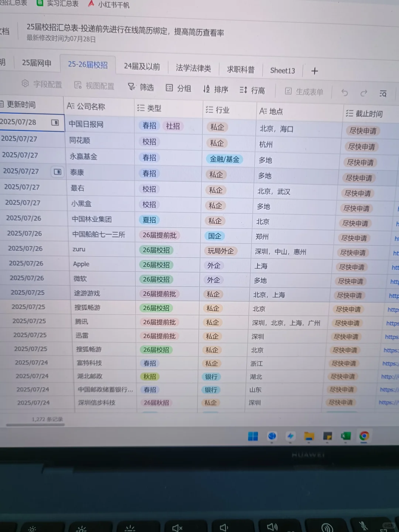Click the 分组 group tool

(x=178, y=88)
